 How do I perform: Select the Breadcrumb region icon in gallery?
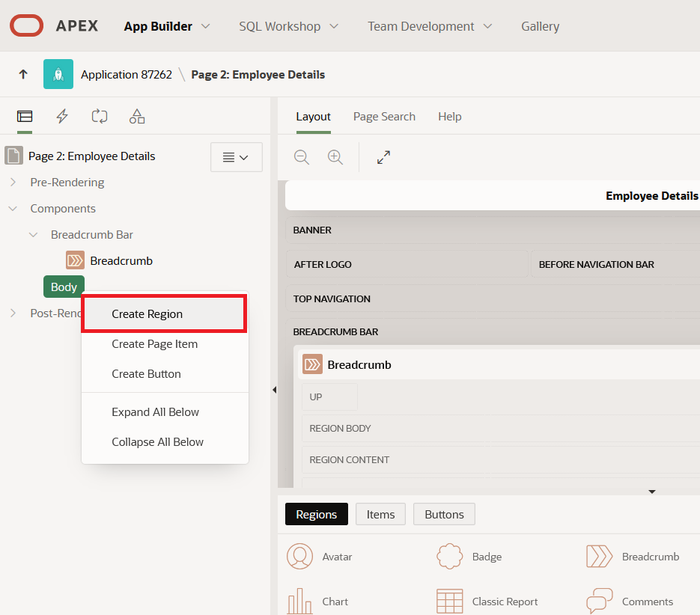tap(599, 556)
